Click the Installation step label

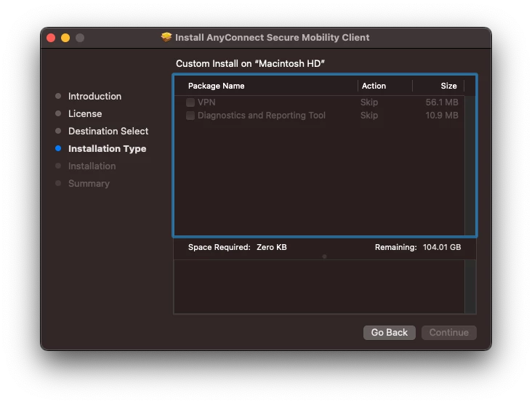92,166
